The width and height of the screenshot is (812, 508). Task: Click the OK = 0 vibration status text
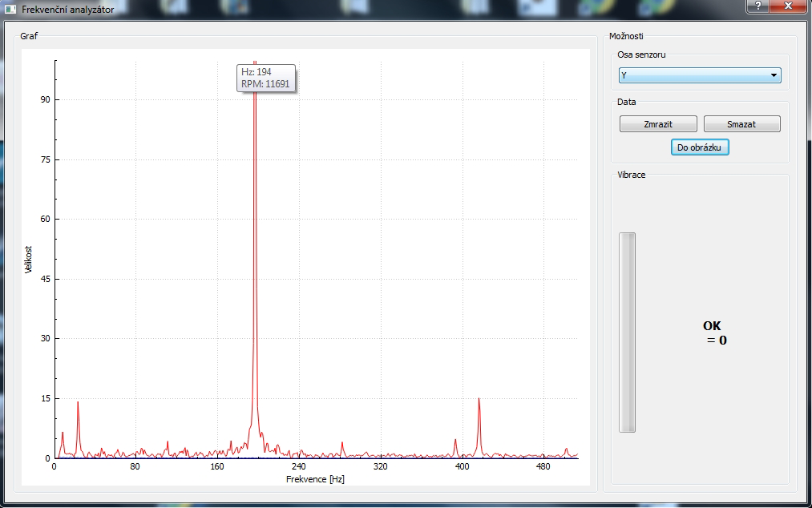coord(714,333)
